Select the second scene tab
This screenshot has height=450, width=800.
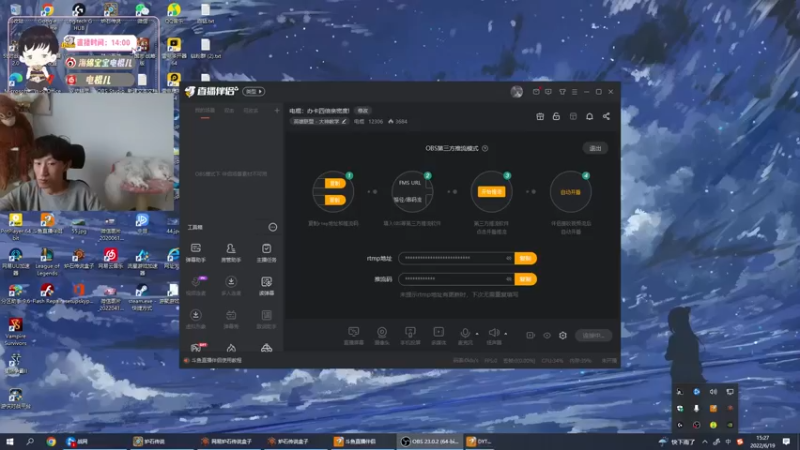pos(229,111)
